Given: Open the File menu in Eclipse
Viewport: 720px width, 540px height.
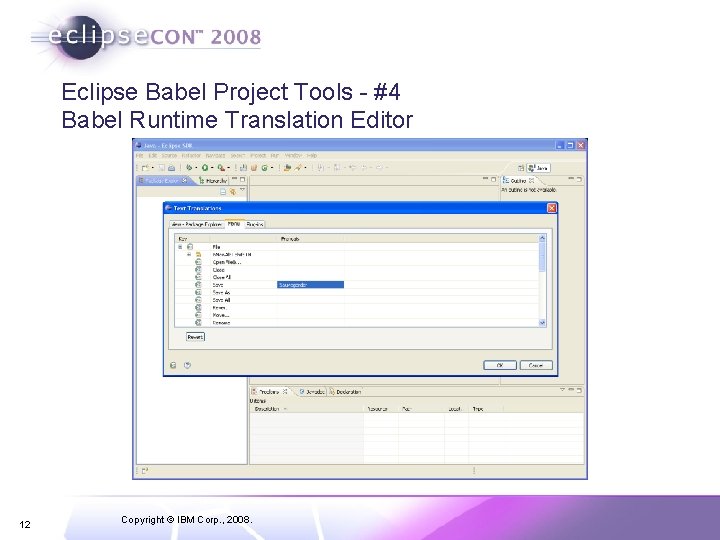Looking at the screenshot, I should tap(139, 156).
